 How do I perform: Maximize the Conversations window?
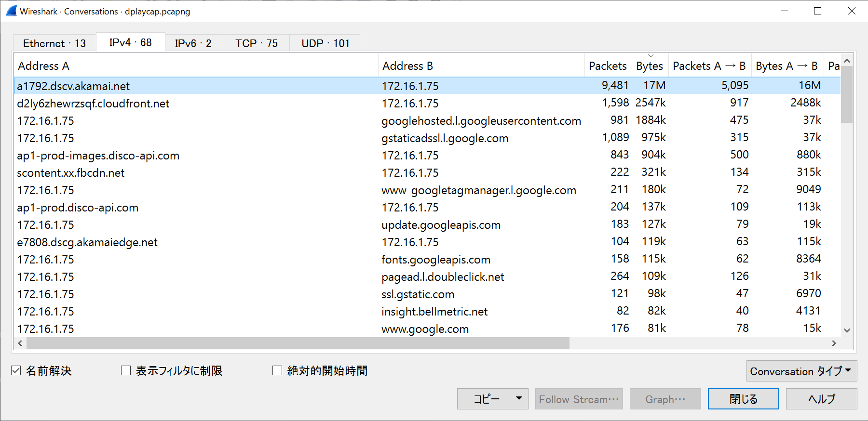817,11
